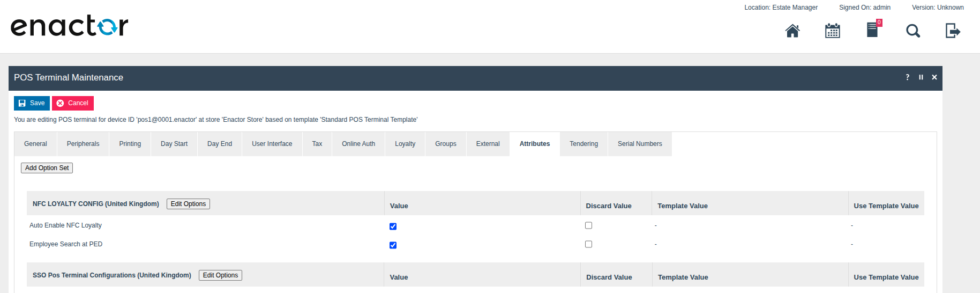Image resolution: width=980 pixels, height=293 pixels.
Task: Click the enactor logo
Action: pyautogui.click(x=70, y=26)
